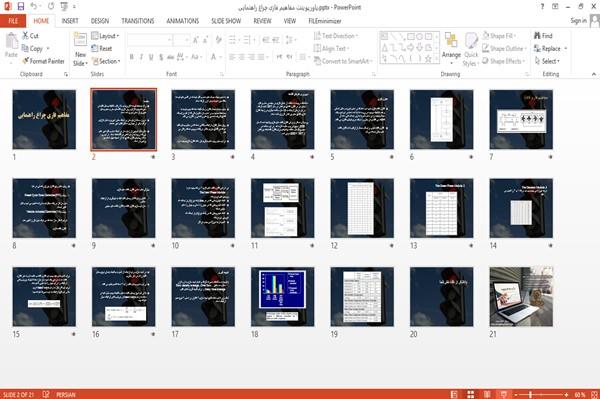Select slide 18 thumbnail with chart
600x399 pixels.
(283, 296)
